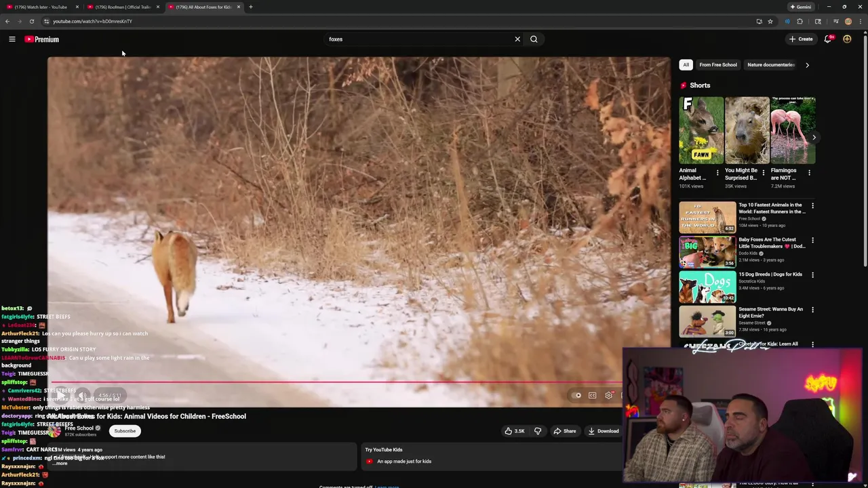868x488 pixels.
Task: Open options for Top 10 Fastest Animals video
Action: coord(812,205)
